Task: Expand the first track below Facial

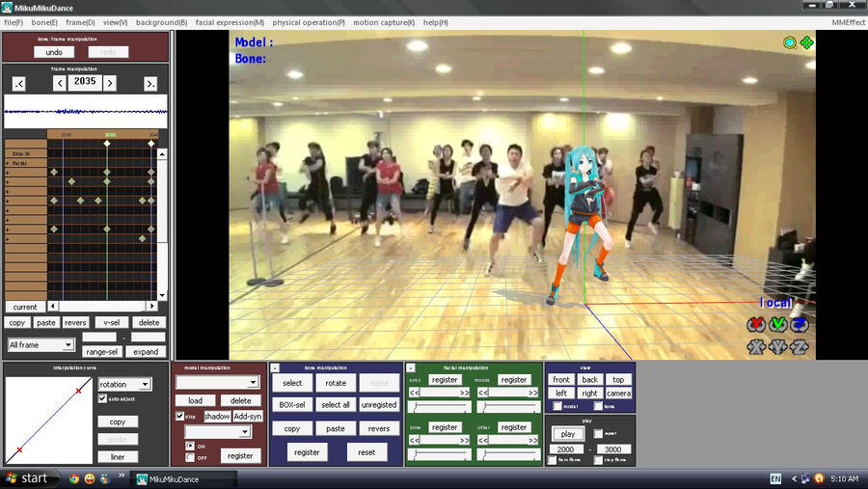Action: click(8, 173)
